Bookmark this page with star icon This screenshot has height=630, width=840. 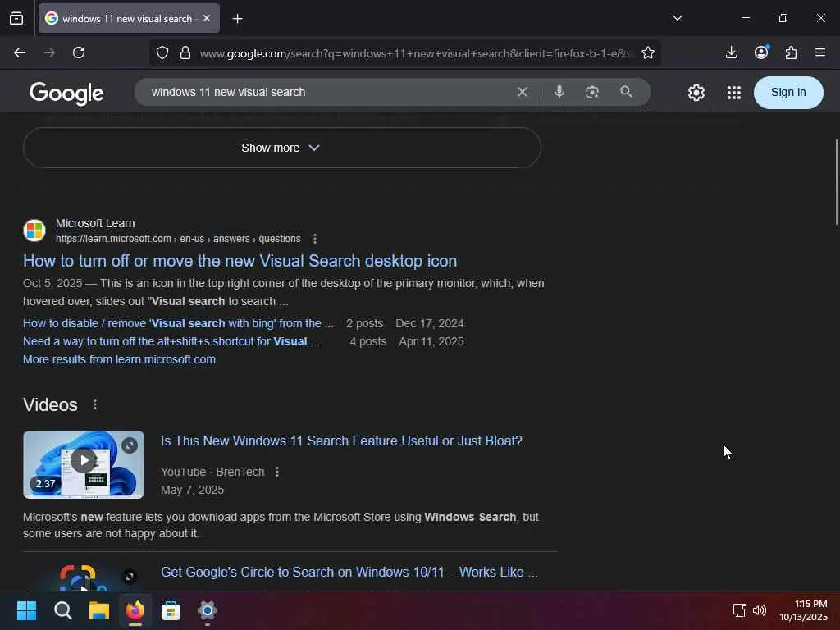[648, 52]
